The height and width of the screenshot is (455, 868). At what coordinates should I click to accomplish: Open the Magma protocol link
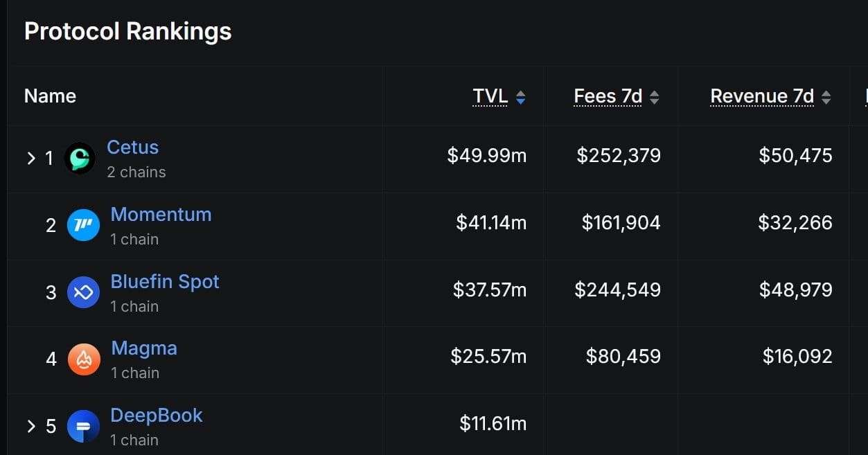[x=144, y=348]
